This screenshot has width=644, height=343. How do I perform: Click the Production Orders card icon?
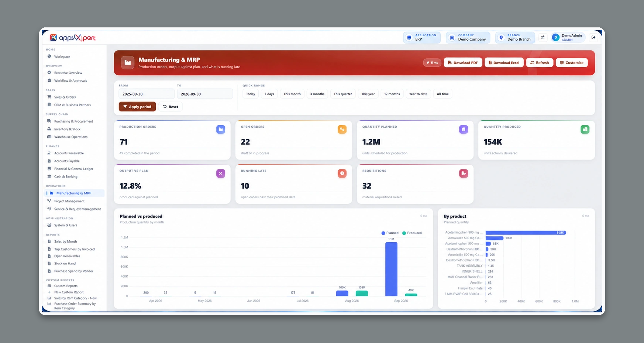tap(221, 129)
